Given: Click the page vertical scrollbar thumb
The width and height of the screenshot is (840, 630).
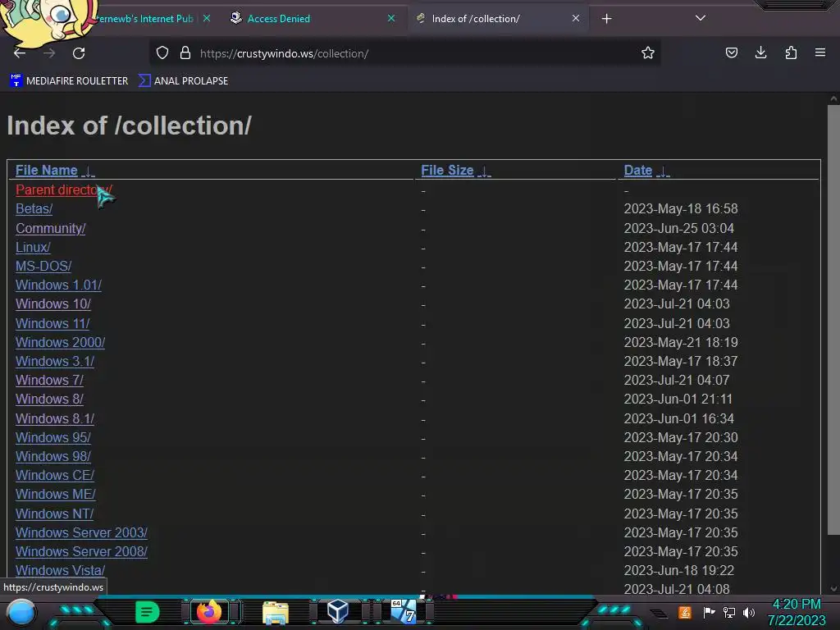Looking at the screenshot, I should [833, 320].
